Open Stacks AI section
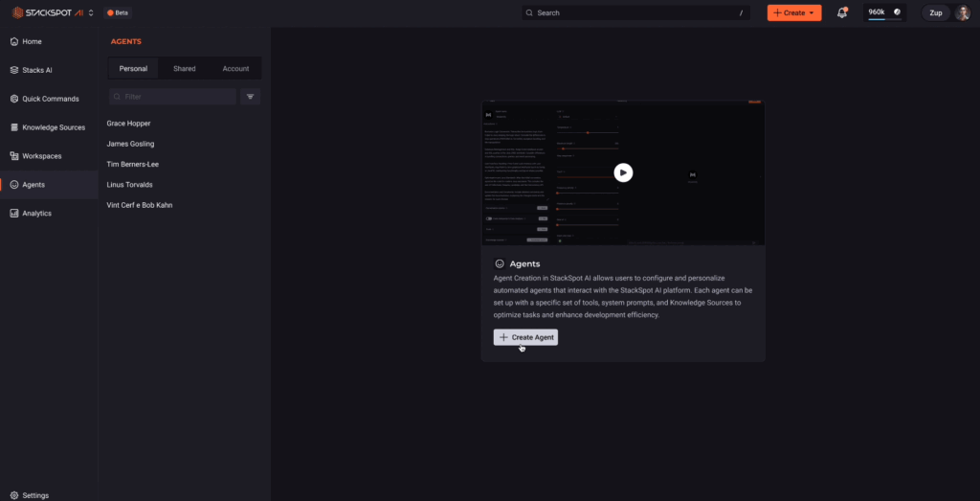The image size is (980, 501). 49,70
